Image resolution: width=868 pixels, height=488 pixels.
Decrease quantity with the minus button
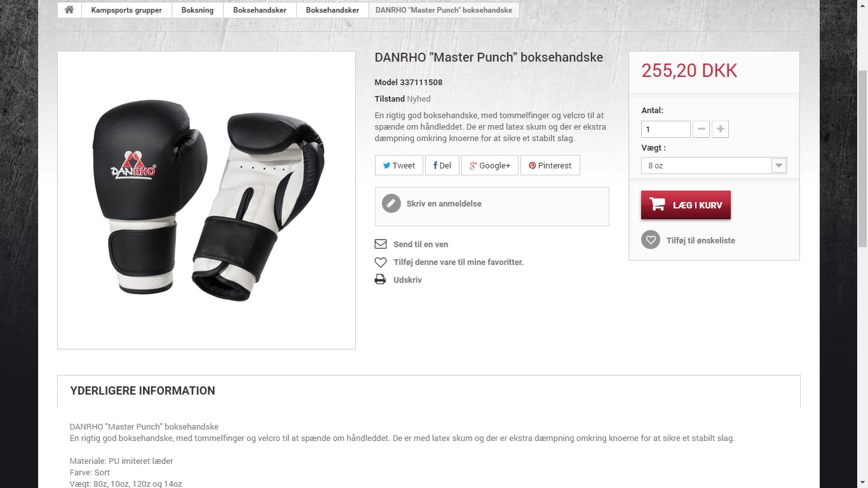pos(701,129)
